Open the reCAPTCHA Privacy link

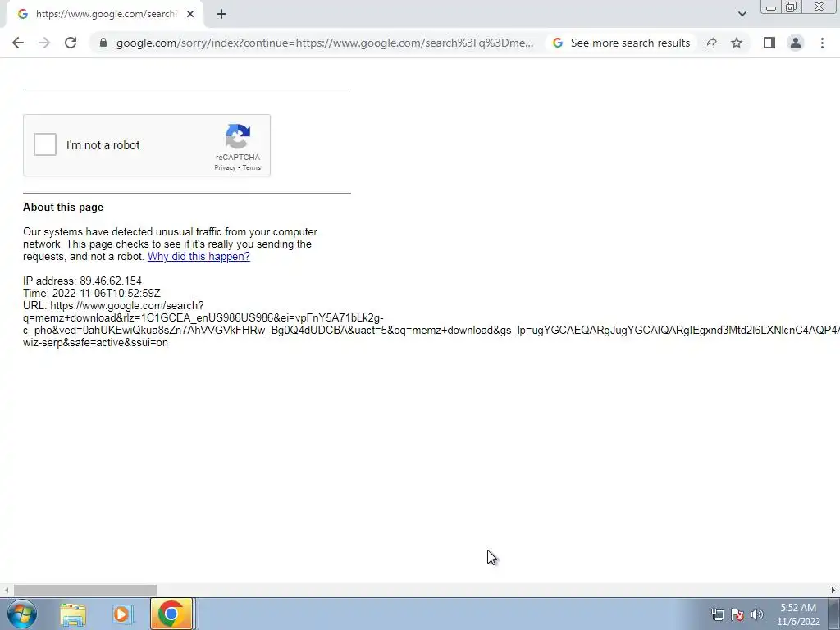coord(225,167)
